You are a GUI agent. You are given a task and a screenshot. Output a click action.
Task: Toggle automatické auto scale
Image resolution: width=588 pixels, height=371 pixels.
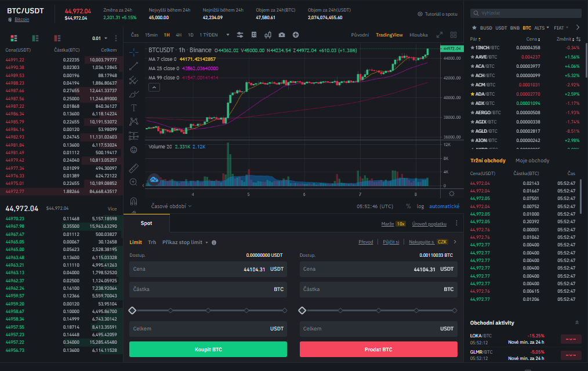click(x=444, y=206)
